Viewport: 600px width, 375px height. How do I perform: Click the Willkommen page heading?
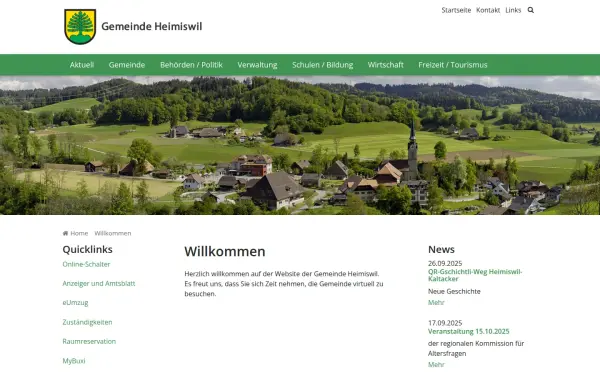[225, 251]
